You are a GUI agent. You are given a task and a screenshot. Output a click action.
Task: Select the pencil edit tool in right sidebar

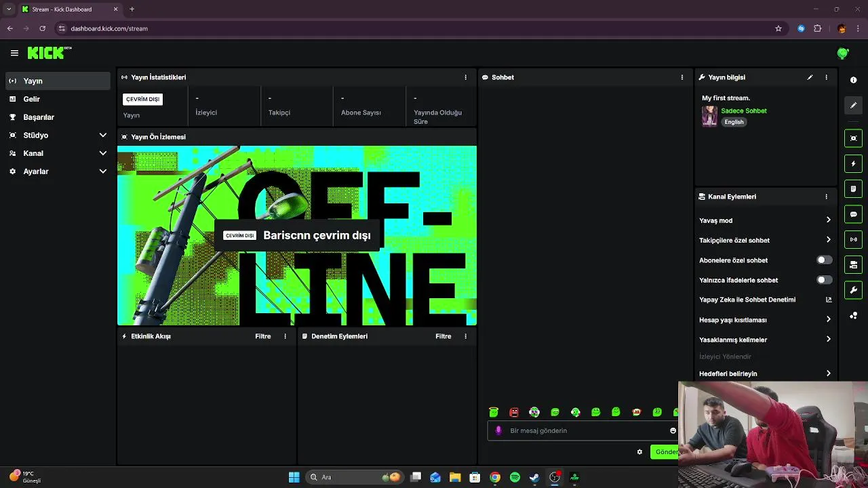point(853,105)
